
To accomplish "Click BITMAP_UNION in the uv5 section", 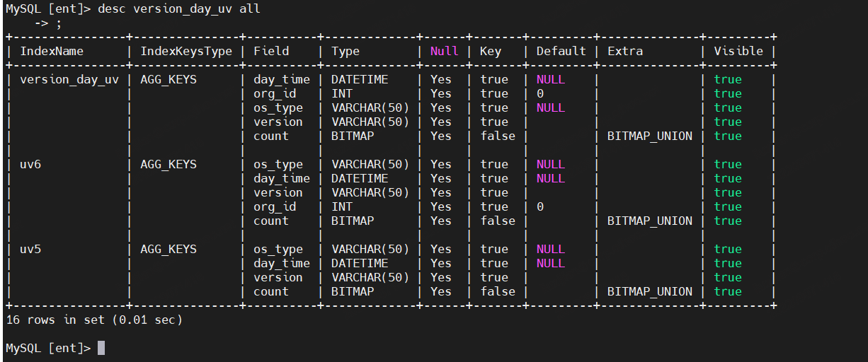I will click(x=650, y=291).
